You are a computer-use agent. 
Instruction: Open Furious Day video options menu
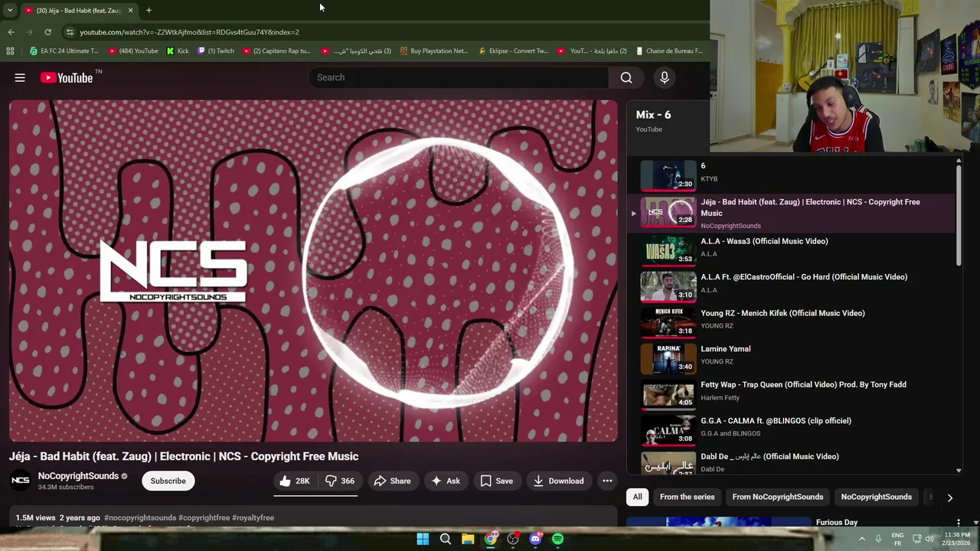point(958,523)
